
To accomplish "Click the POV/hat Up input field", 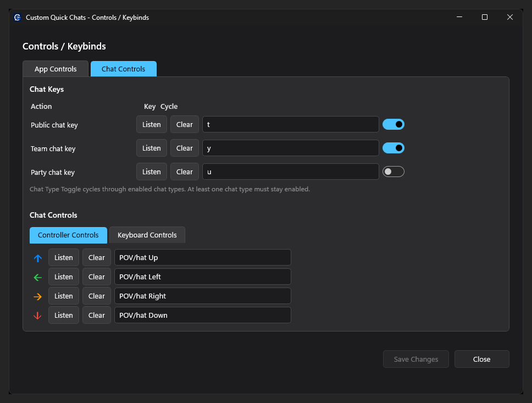I will tap(203, 257).
